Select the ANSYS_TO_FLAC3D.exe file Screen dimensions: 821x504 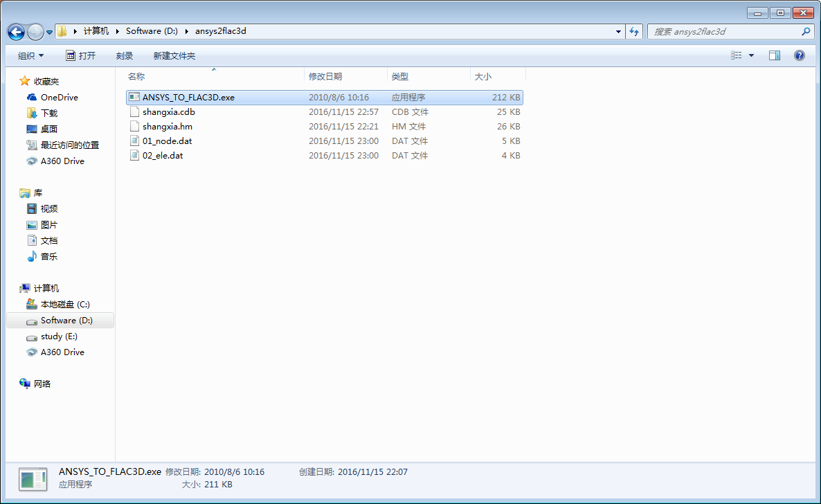point(188,98)
